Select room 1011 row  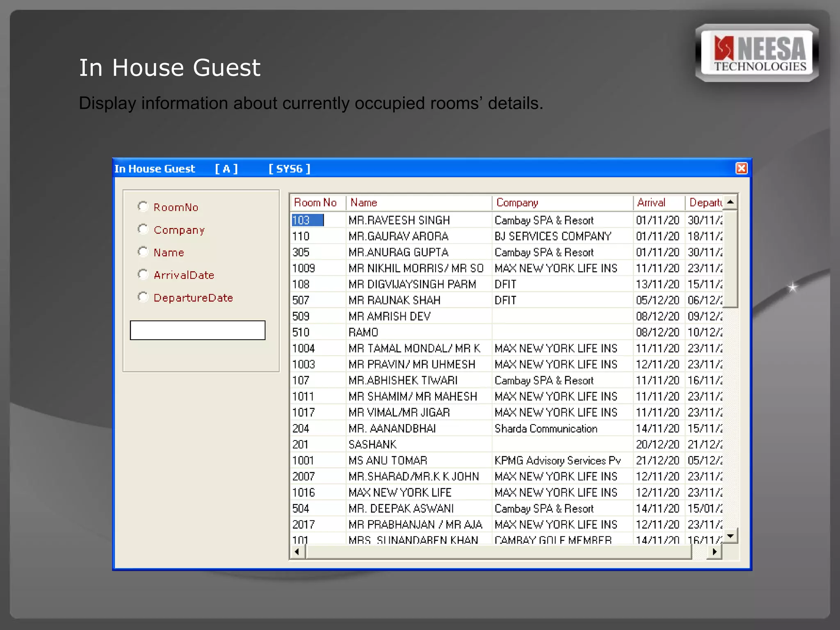507,396
